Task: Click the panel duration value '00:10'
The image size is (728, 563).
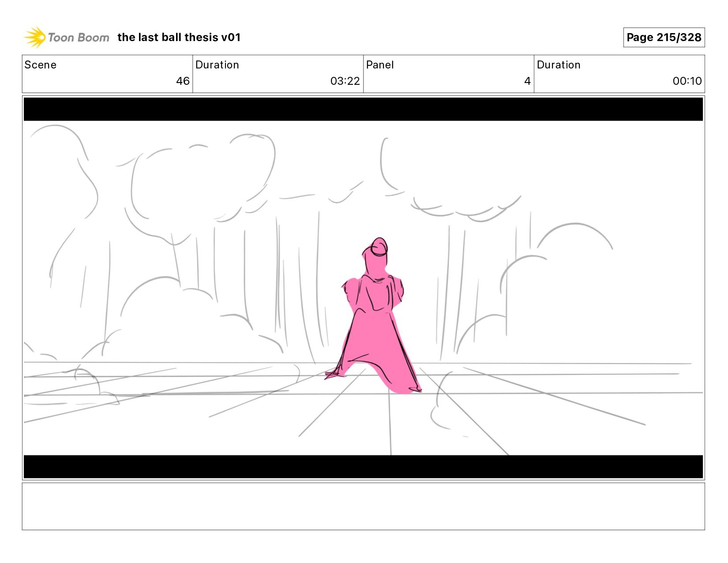Action: tap(687, 81)
